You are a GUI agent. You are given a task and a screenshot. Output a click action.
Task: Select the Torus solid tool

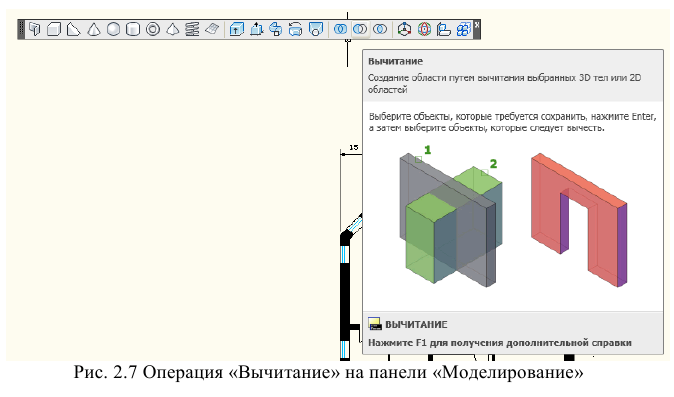click(153, 29)
